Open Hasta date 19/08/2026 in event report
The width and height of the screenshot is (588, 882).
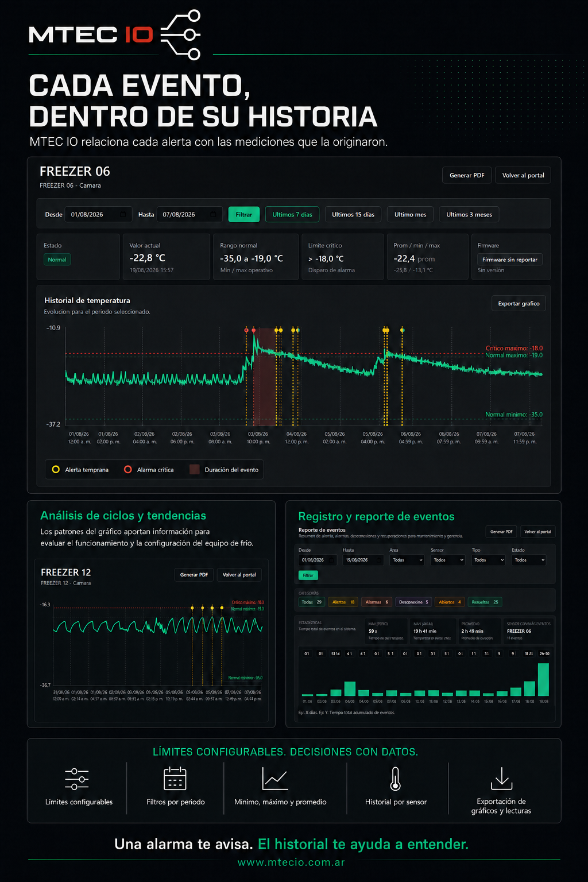click(x=363, y=560)
